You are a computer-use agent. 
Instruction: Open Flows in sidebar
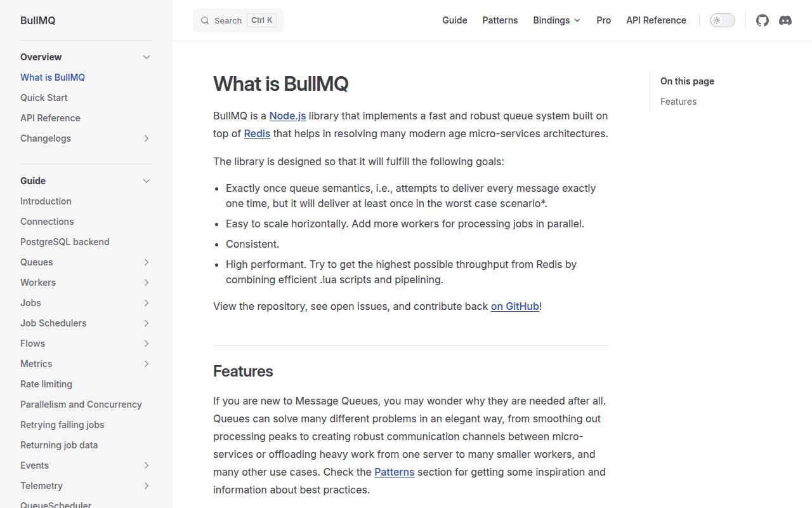tap(32, 344)
